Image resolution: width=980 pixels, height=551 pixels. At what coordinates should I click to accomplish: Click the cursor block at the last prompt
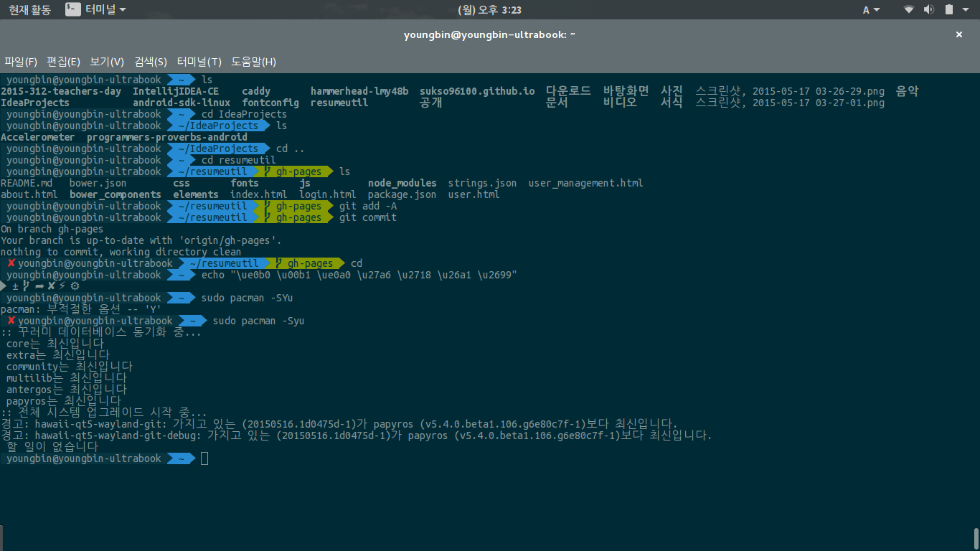click(x=204, y=458)
